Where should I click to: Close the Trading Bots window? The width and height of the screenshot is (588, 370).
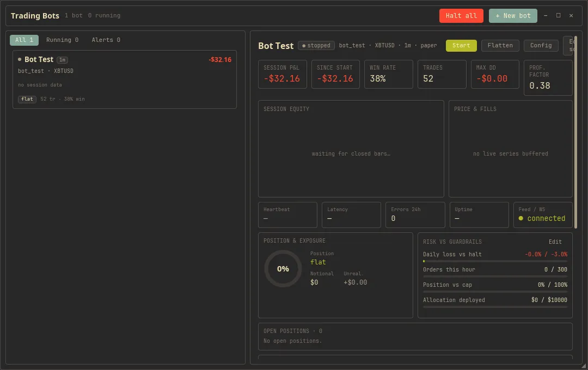(x=571, y=15)
